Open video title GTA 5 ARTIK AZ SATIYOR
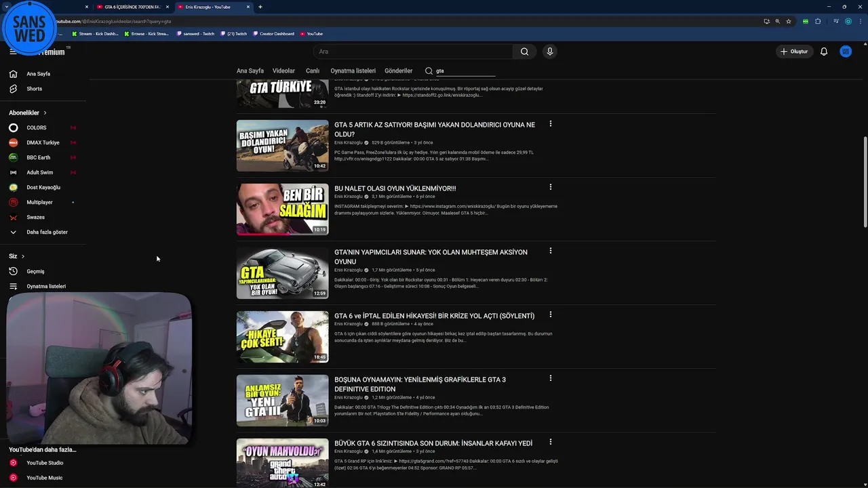The image size is (868, 488). tap(435, 129)
